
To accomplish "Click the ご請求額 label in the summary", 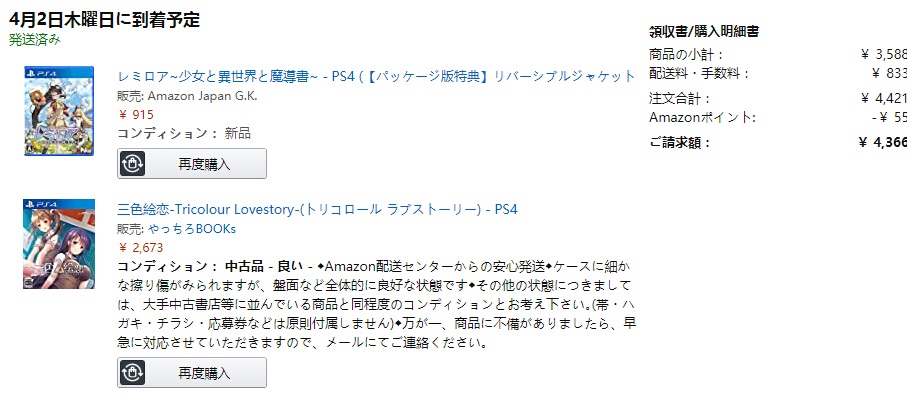I will [x=680, y=142].
